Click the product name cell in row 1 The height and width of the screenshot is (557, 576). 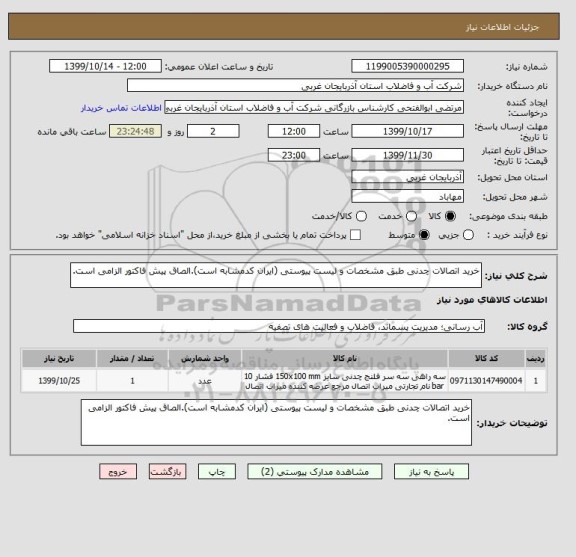[x=345, y=381]
